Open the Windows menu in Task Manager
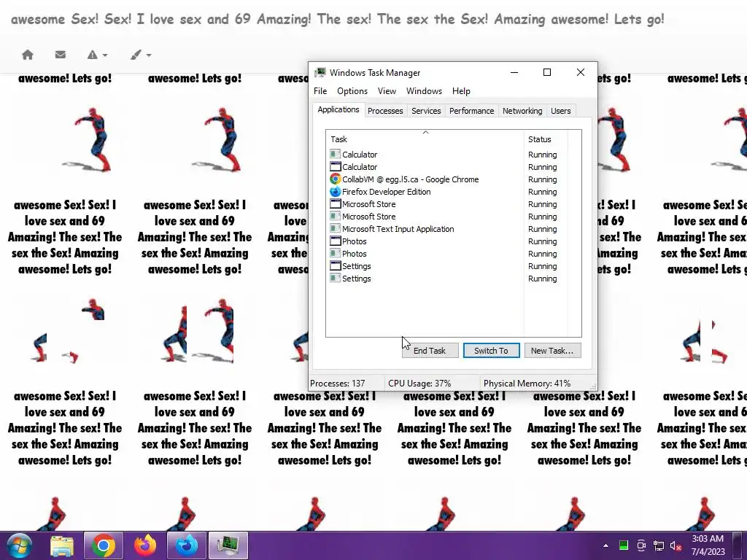This screenshot has height=560, width=747. tap(424, 91)
